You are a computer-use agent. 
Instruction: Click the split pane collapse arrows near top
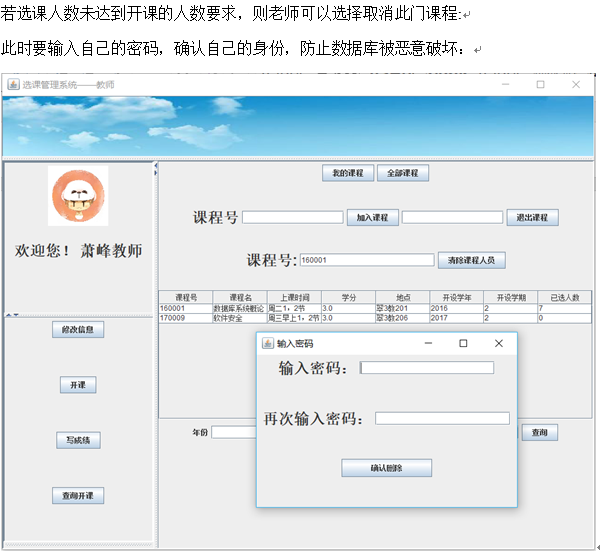coord(156,169)
